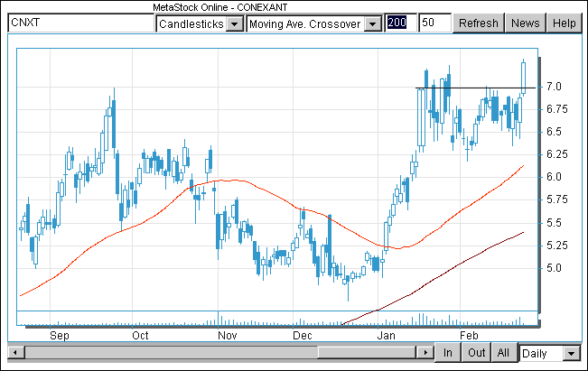The width and height of the screenshot is (588, 371).
Task: Zoom out with the Out button
Action: 476,353
